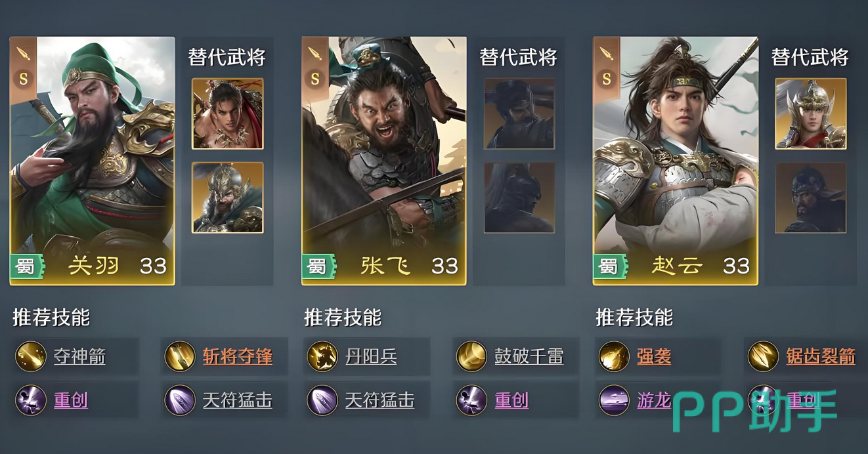Screen dimensions: 868x454
Task: Open the 鼓破千雷 skill link
Action: [x=529, y=357]
